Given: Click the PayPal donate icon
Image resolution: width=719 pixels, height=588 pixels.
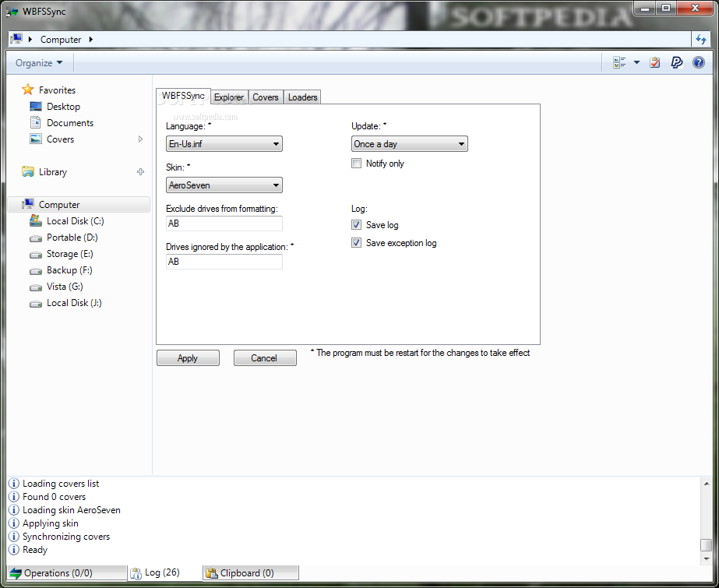Looking at the screenshot, I should click(676, 62).
